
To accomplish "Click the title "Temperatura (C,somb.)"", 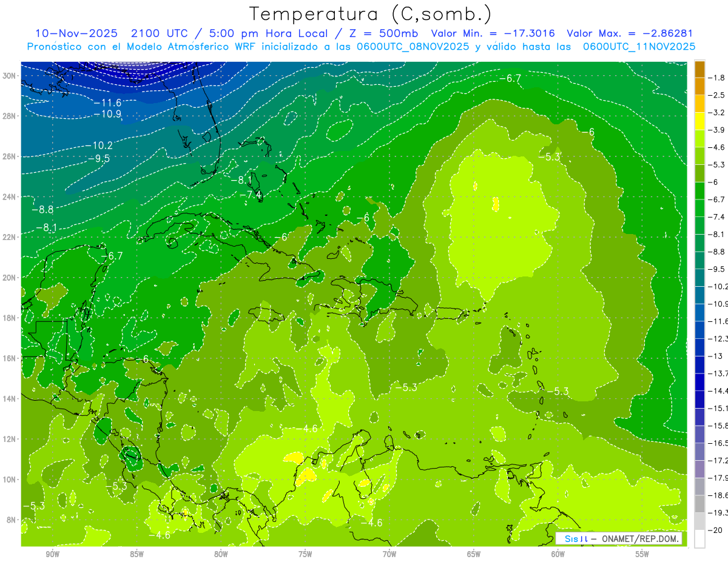I will 370,14.
